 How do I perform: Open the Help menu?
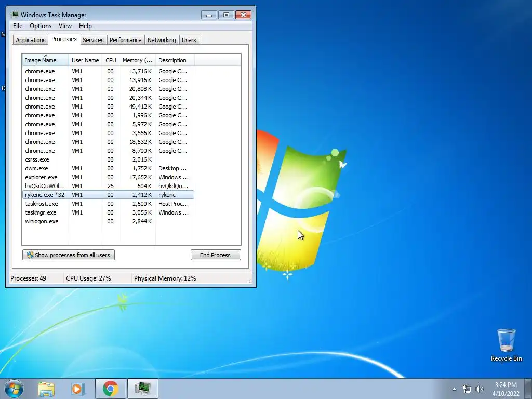click(85, 26)
